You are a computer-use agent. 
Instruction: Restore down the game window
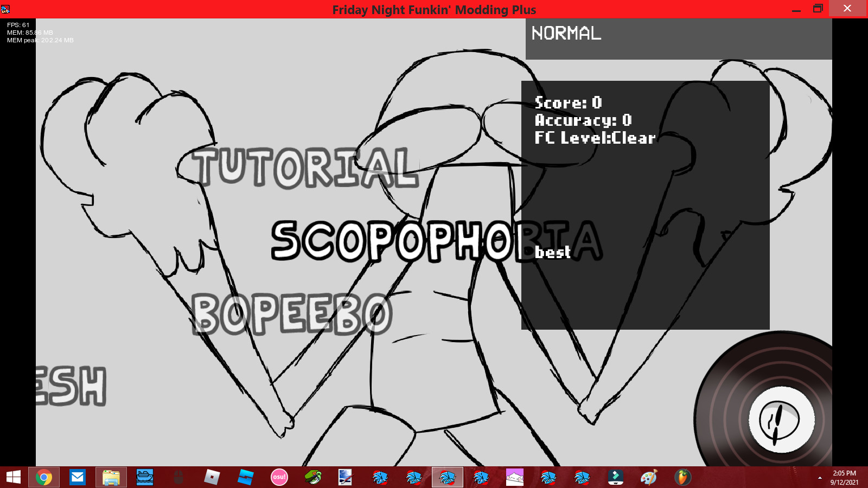click(x=818, y=9)
